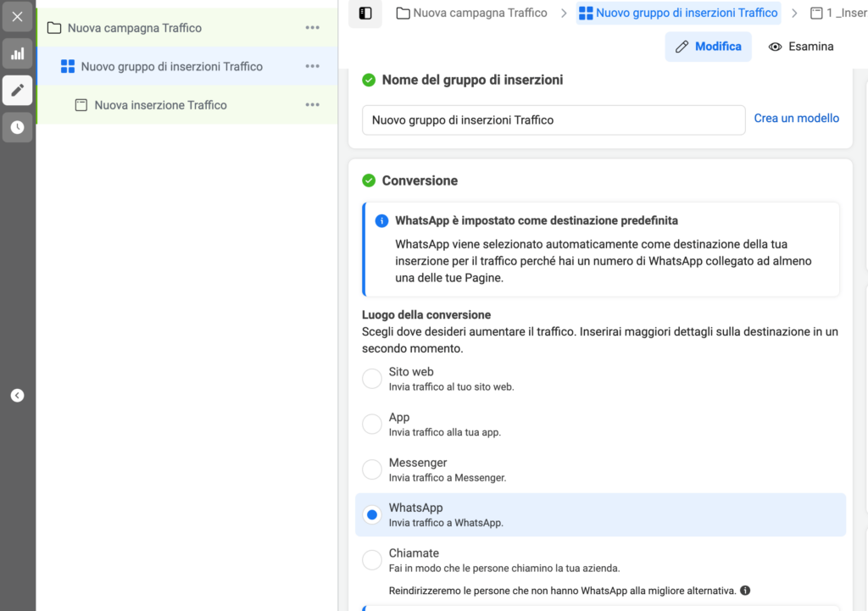Go to Nuova campagna Traffico breadcrumb
868x611 pixels.
[x=472, y=13]
